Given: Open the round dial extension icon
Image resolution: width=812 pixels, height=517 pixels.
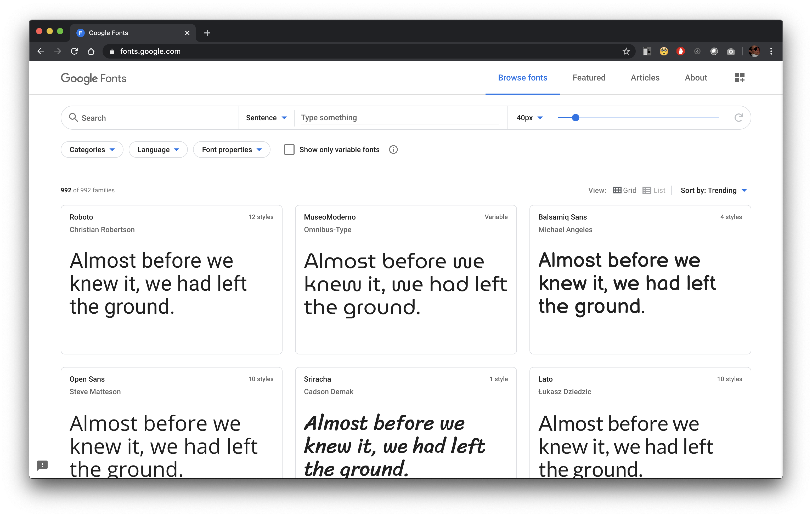Looking at the screenshot, I should click(697, 51).
